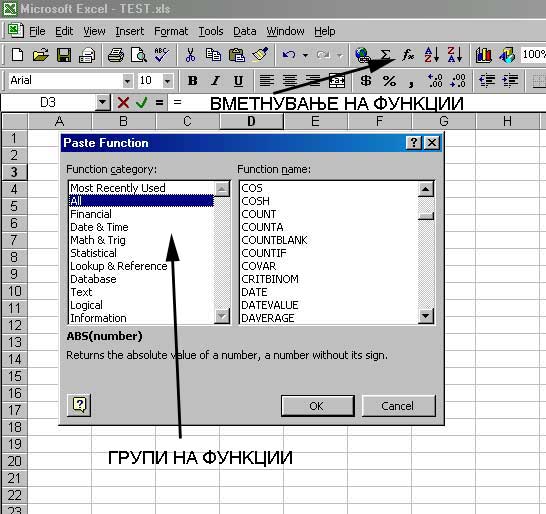Screen dimensions: 546x514
Task: Click the Function name scrollbar thumb
Action: (x=426, y=216)
